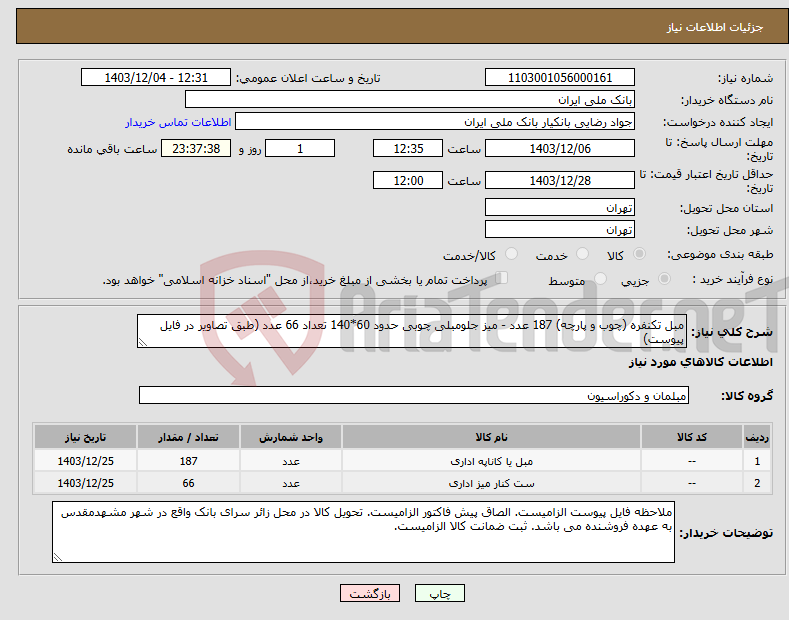Click the announcement date field 1403/12/04 - 12:31
The width and height of the screenshot is (789, 620).
pos(155,78)
